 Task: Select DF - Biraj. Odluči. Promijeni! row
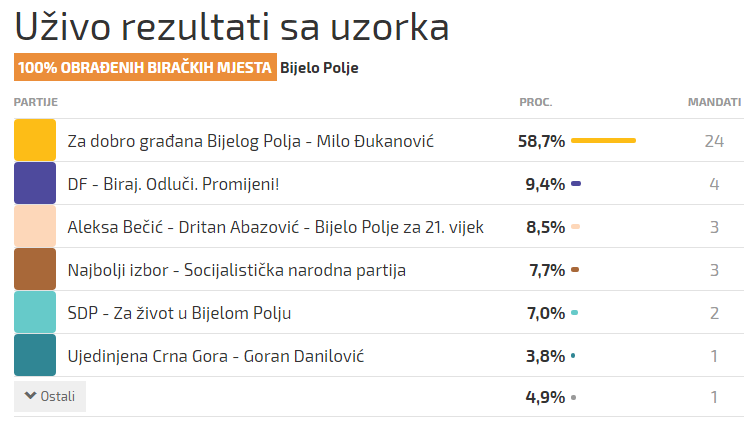173,184
